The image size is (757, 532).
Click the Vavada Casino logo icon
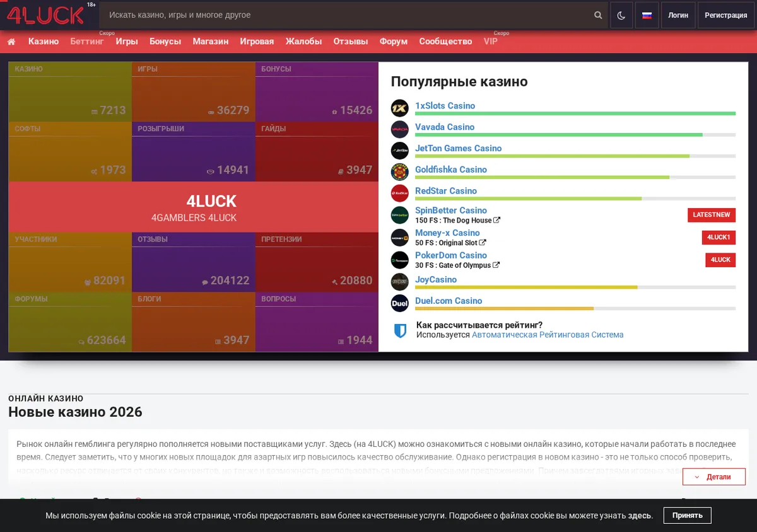(400, 129)
